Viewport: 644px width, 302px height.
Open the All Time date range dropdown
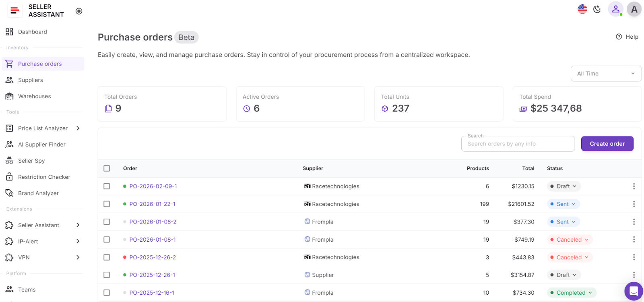coord(606,74)
